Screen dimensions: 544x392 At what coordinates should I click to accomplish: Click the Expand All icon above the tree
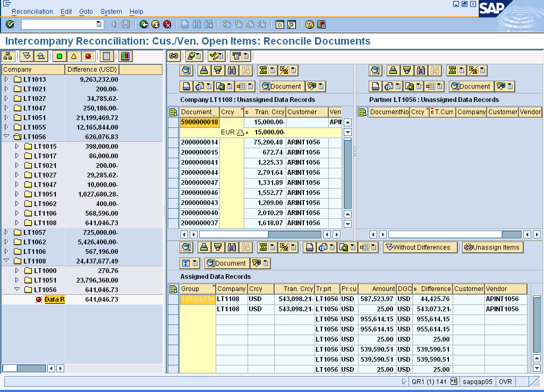click(27, 56)
